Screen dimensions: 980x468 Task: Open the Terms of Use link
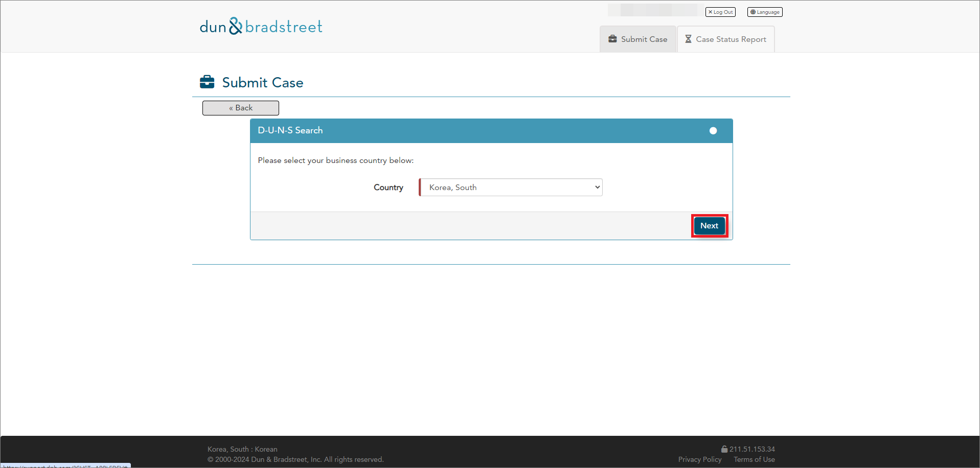tap(754, 459)
